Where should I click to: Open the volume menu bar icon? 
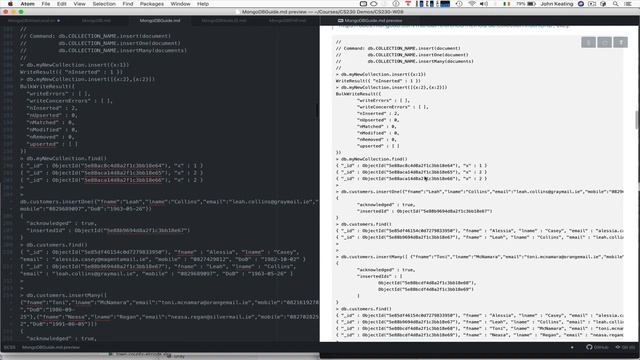tap(484, 4)
